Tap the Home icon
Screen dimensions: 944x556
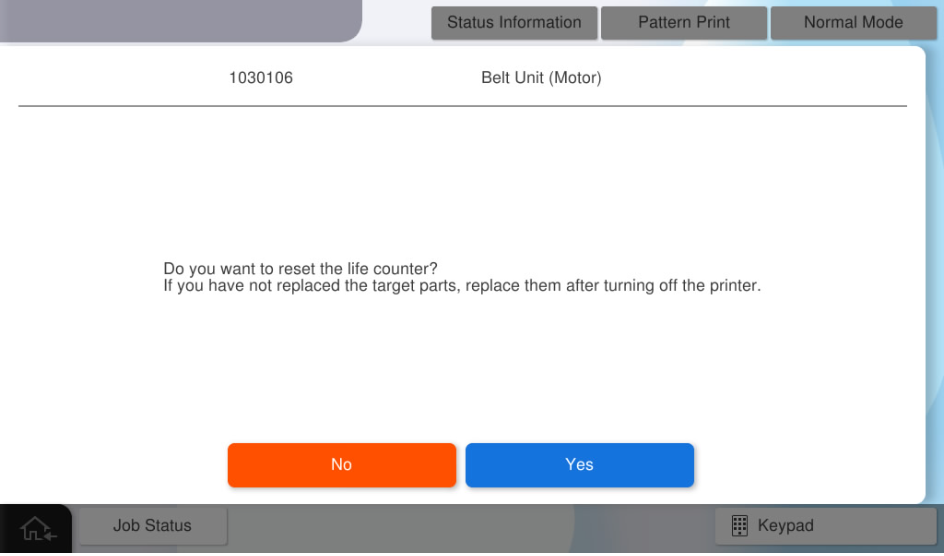coord(35,529)
